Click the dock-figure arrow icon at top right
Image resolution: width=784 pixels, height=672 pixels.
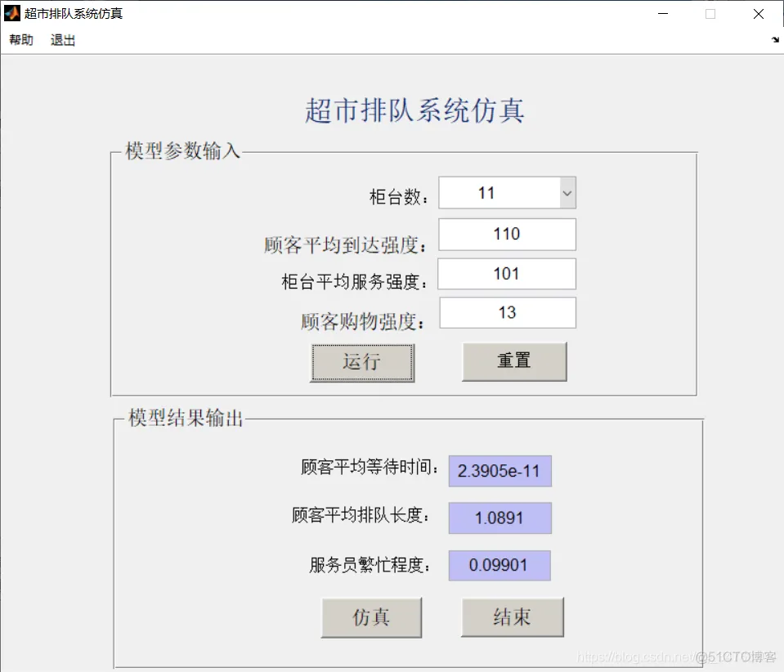[x=773, y=39]
